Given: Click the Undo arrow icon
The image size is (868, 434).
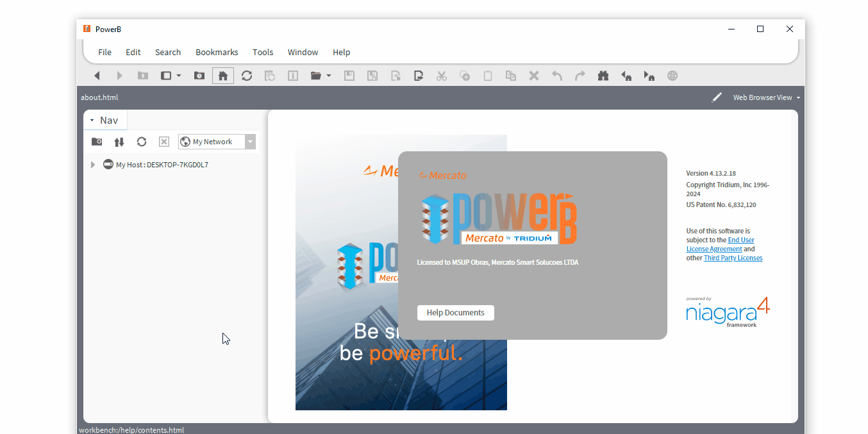Looking at the screenshot, I should [557, 76].
